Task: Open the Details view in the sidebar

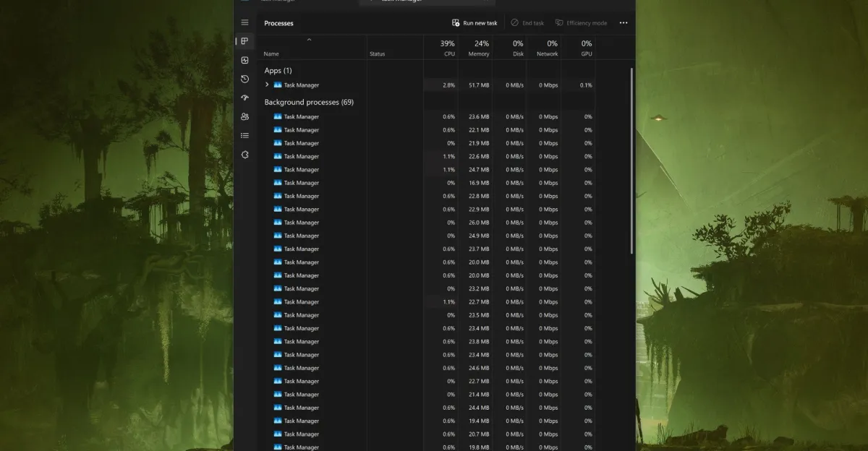Action: [x=244, y=135]
